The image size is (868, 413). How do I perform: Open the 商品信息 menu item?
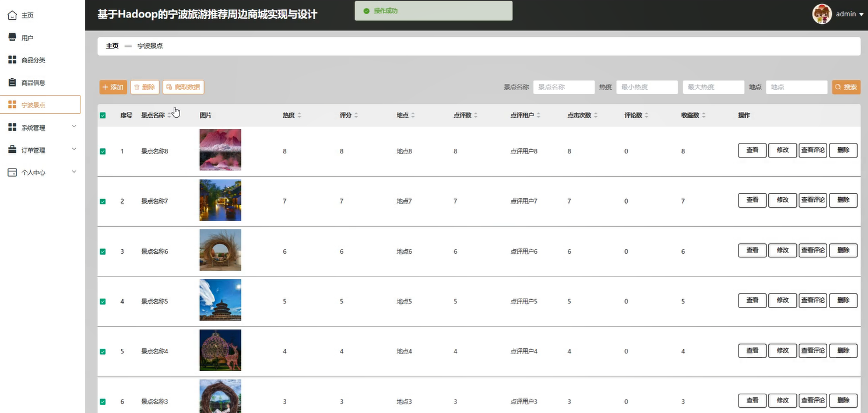41,82
